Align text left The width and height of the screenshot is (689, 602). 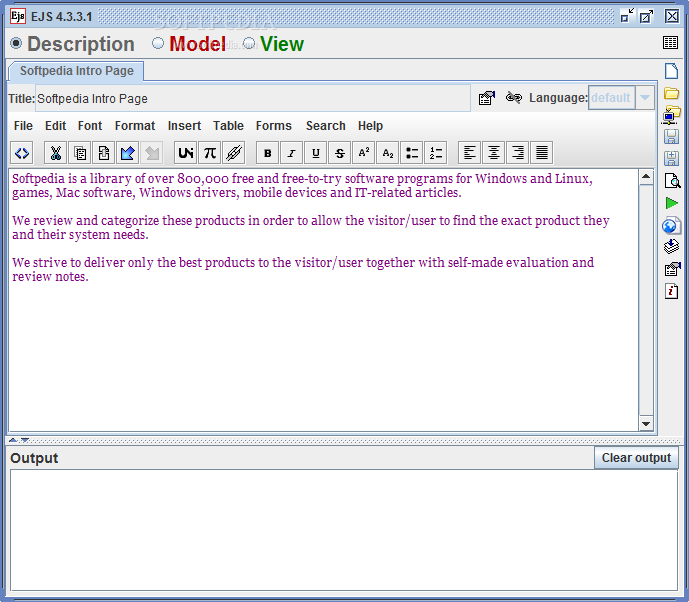point(470,153)
